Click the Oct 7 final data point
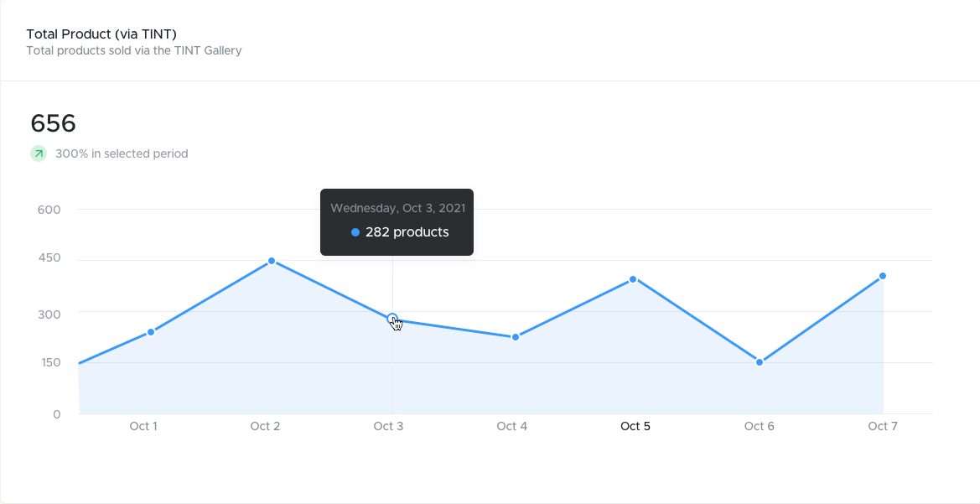Screen dimensions: 980x504 pos(883,276)
